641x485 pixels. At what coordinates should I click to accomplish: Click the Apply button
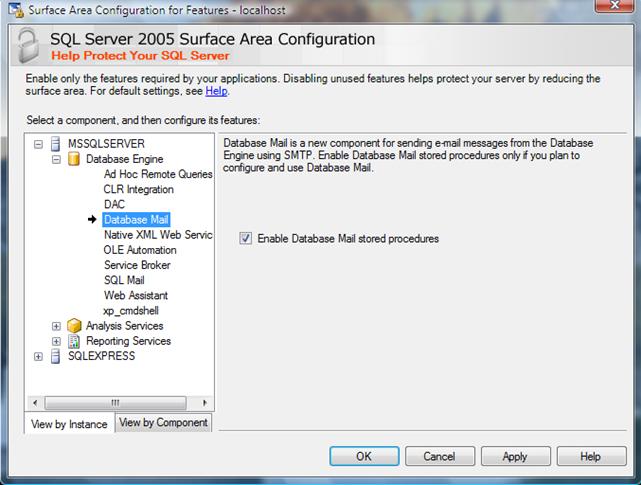[514, 456]
